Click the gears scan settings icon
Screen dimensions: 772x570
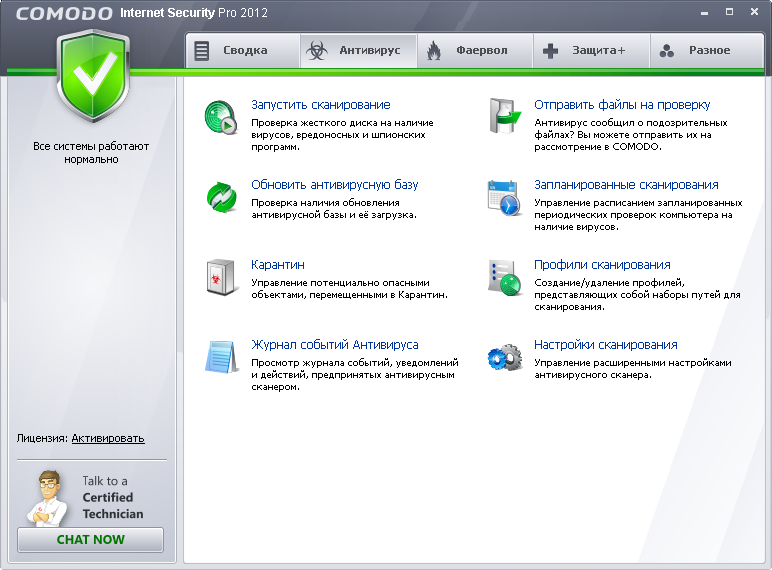[505, 357]
